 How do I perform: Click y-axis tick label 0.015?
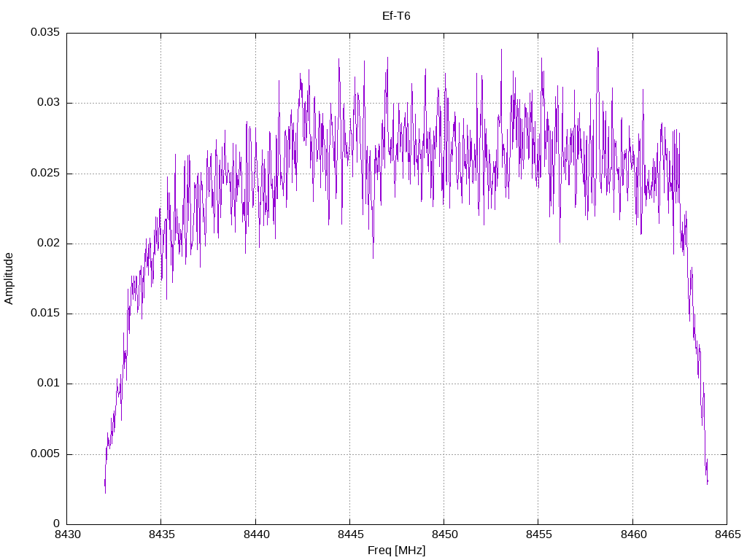point(45,313)
